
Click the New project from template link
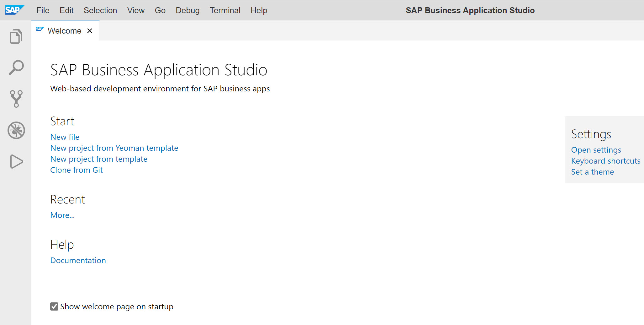[99, 159]
